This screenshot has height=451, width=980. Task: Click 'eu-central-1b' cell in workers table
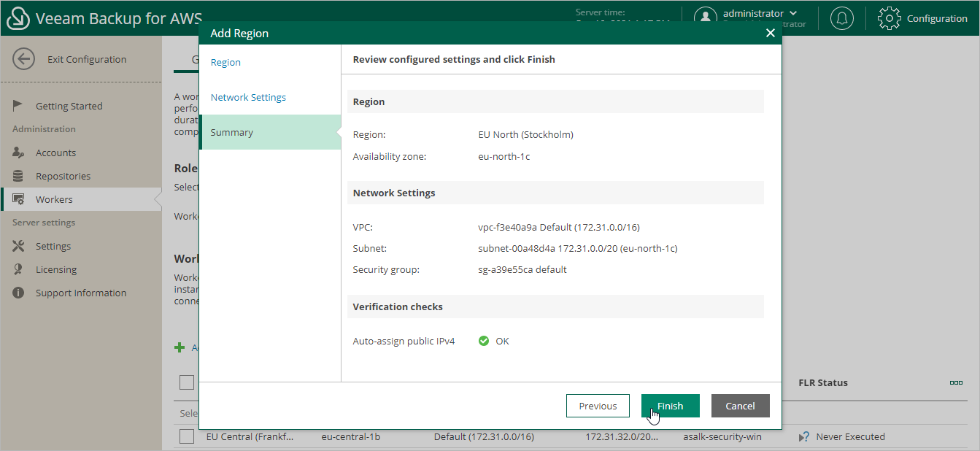point(351,436)
